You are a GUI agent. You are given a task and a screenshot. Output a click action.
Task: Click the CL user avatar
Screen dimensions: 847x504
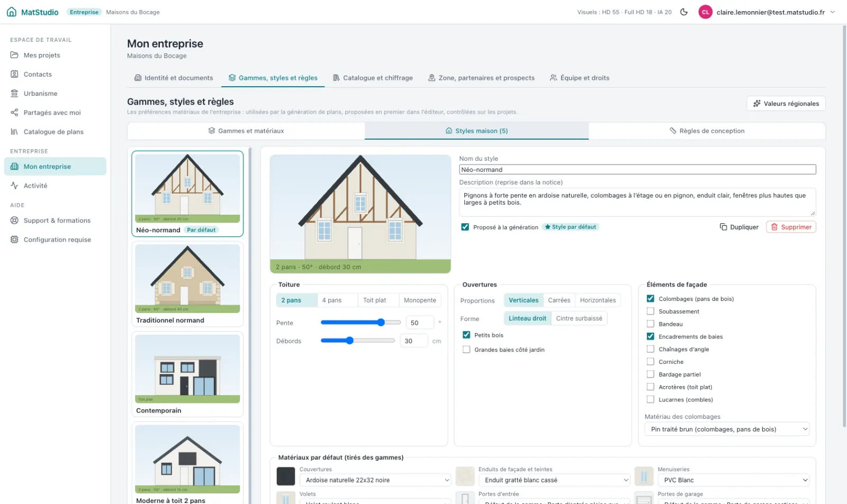coord(705,12)
